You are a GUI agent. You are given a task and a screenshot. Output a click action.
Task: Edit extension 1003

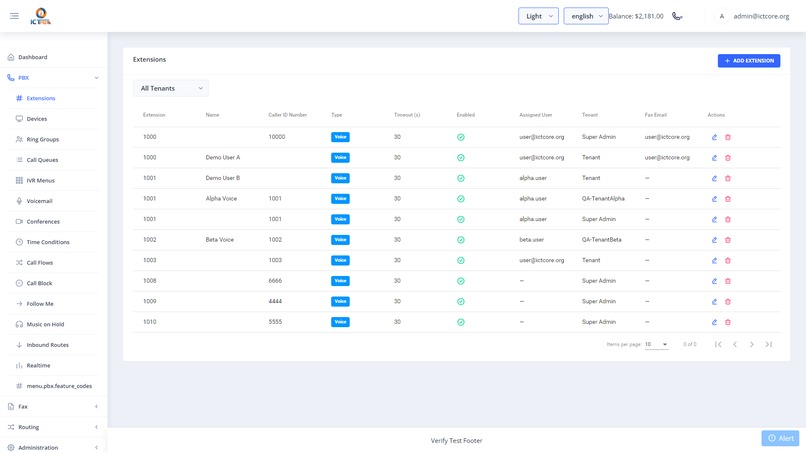point(714,261)
